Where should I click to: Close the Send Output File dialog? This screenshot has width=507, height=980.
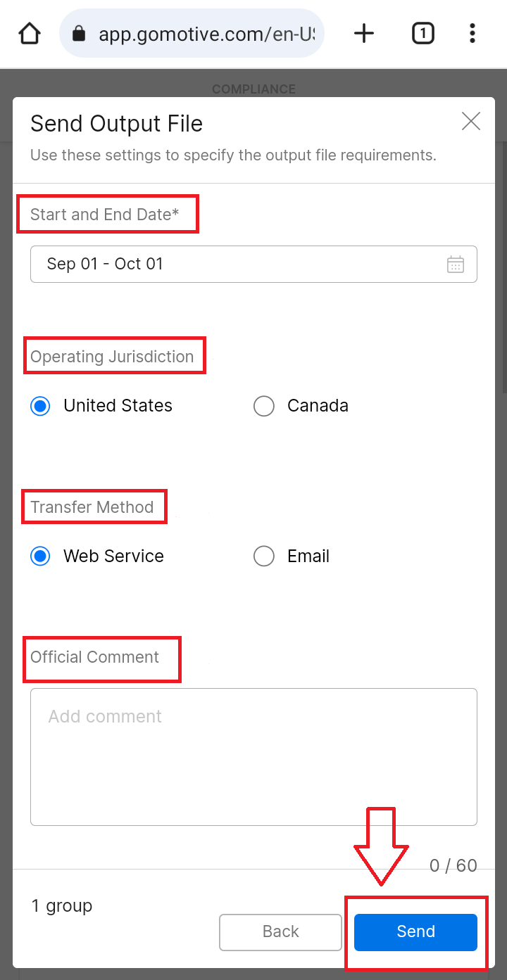(471, 122)
